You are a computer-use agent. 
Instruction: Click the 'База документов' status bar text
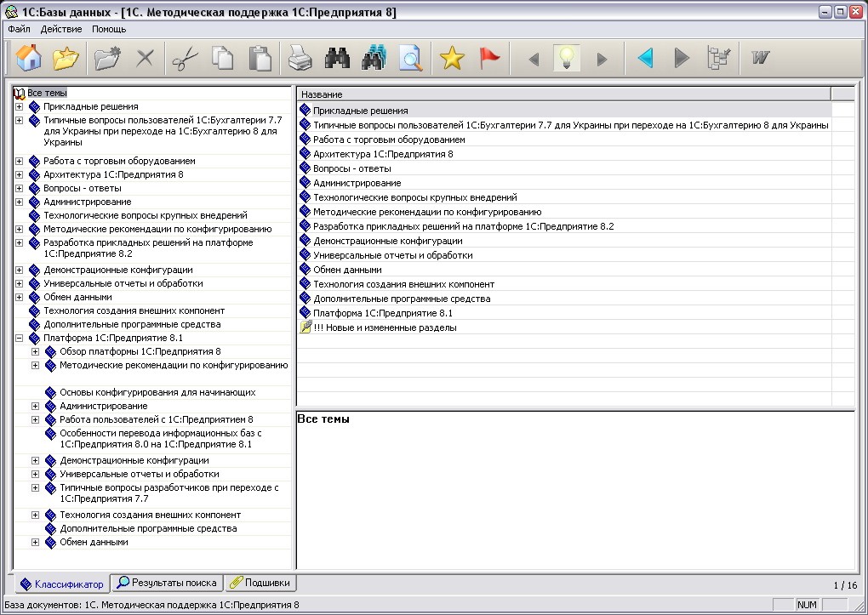151,605
